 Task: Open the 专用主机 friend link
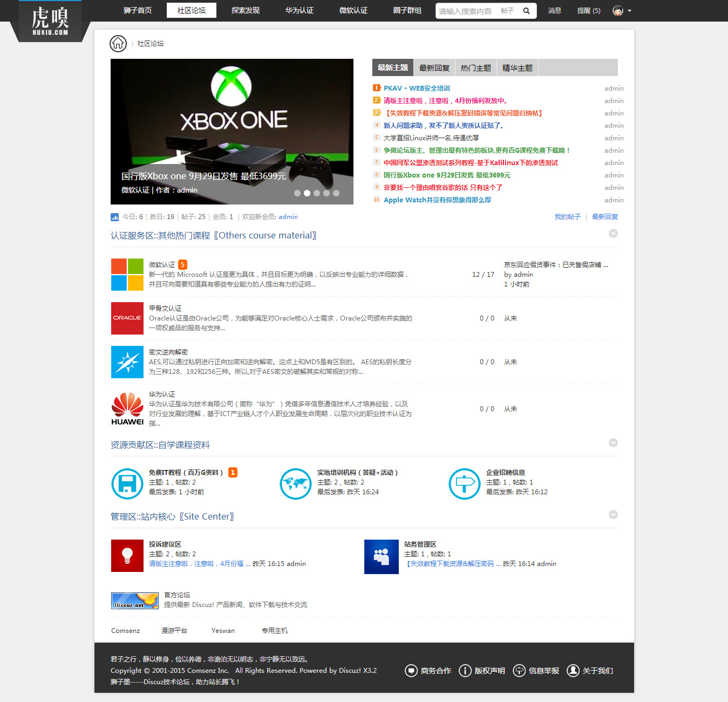point(275,631)
